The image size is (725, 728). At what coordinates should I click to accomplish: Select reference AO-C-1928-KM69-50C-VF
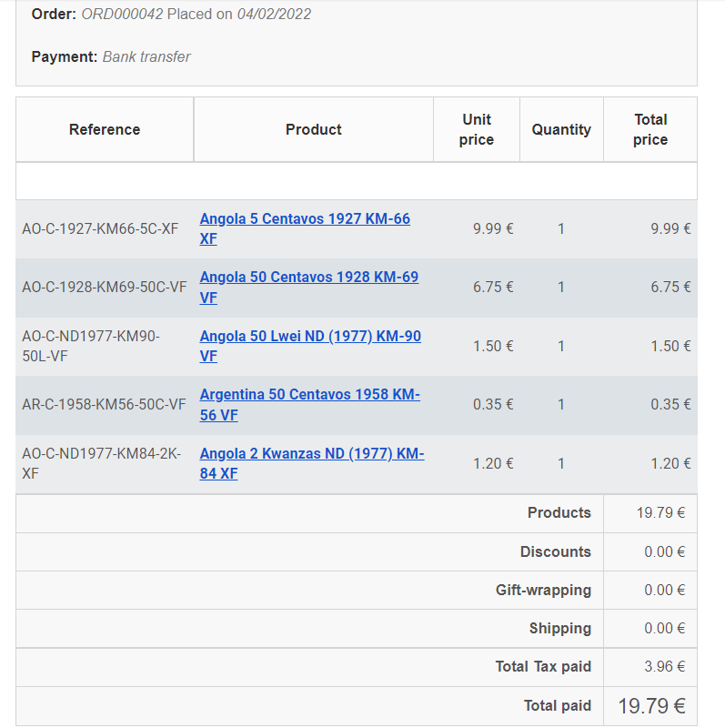[105, 287]
